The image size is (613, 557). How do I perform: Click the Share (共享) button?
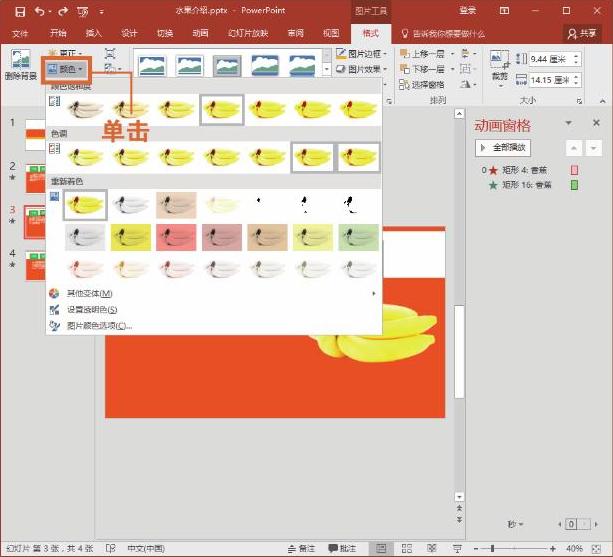tap(582, 34)
